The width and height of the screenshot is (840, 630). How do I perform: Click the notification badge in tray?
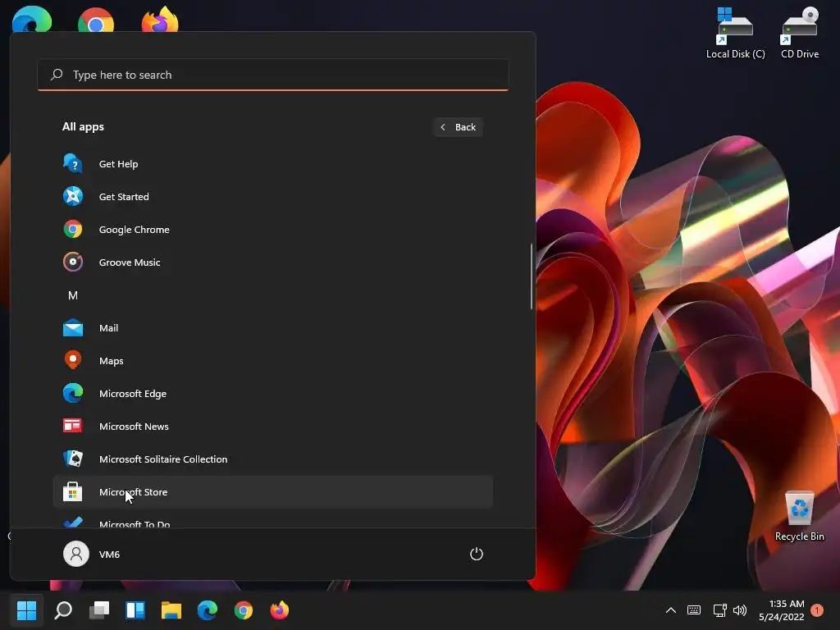coord(817,609)
